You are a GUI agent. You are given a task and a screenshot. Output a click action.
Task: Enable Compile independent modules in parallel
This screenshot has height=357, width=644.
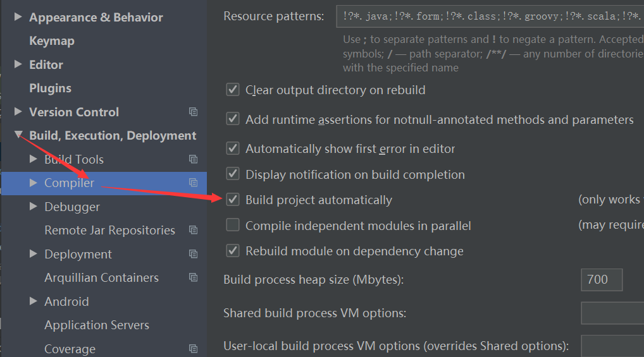(x=233, y=225)
